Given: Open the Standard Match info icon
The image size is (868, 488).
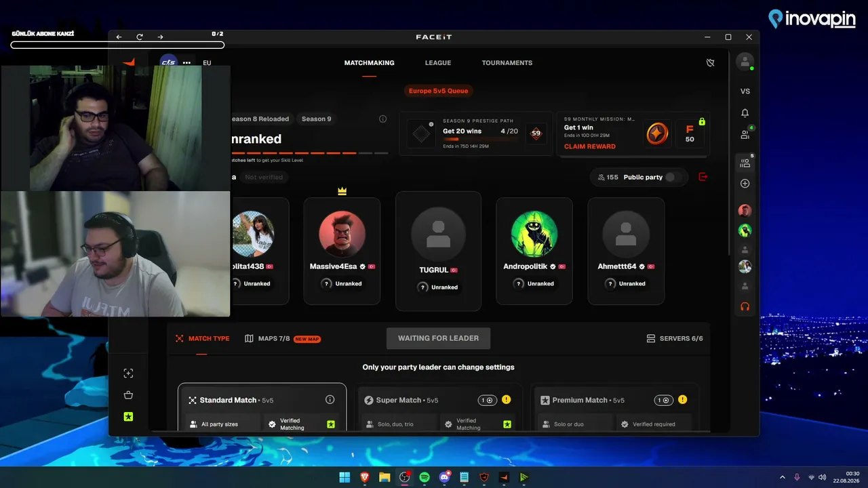Looking at the screenshot, I should click(x=330, y=400).
